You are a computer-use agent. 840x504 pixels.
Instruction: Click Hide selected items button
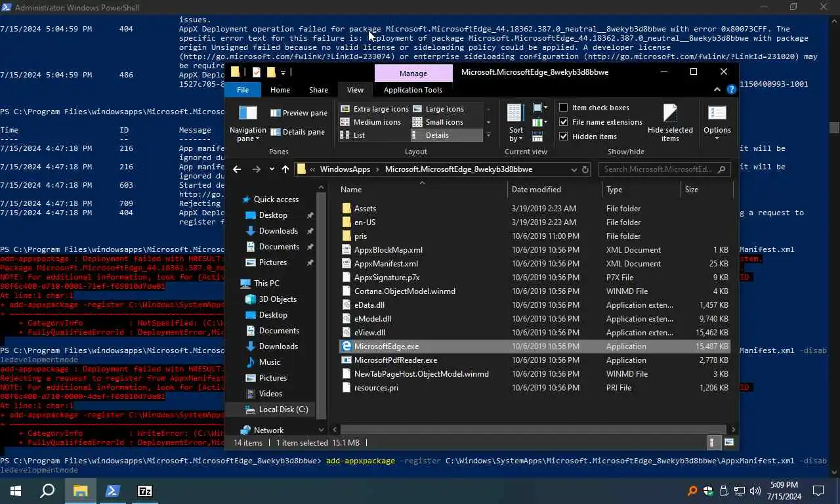(670, 123)
